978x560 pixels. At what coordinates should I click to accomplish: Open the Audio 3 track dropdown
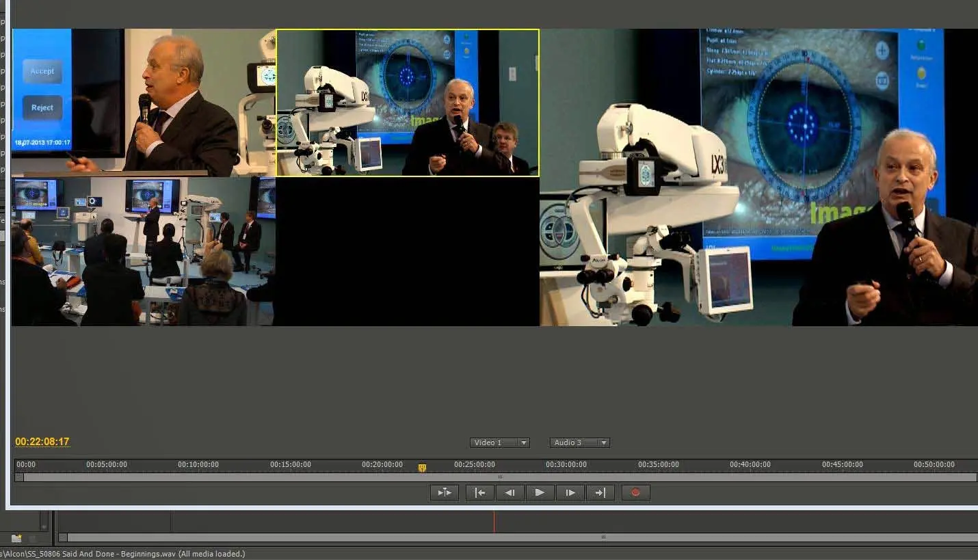tap(579, 442)
